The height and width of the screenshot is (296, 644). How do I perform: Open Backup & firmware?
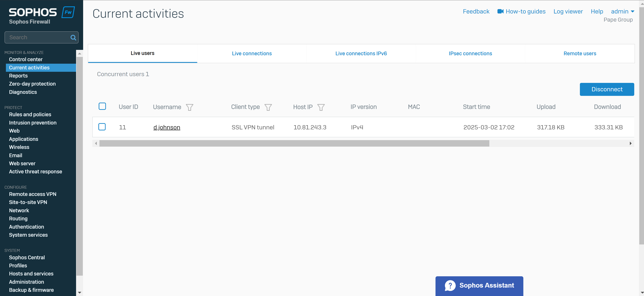31,290
